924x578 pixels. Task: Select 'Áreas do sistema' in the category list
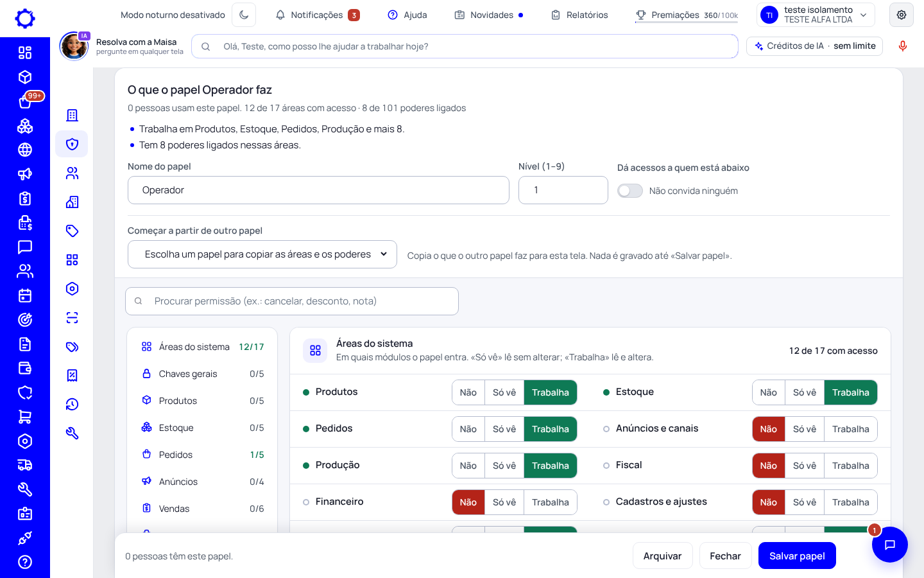click(202, 347)
